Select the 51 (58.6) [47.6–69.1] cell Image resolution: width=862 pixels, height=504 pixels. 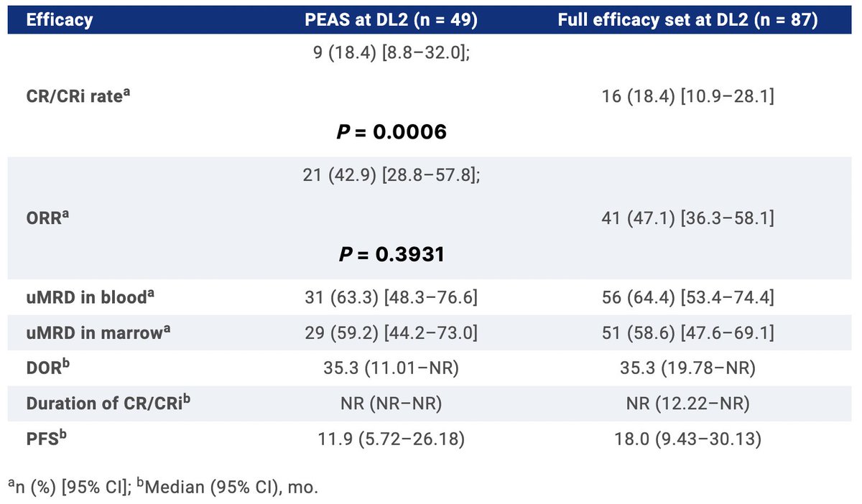tap(687, 333)
